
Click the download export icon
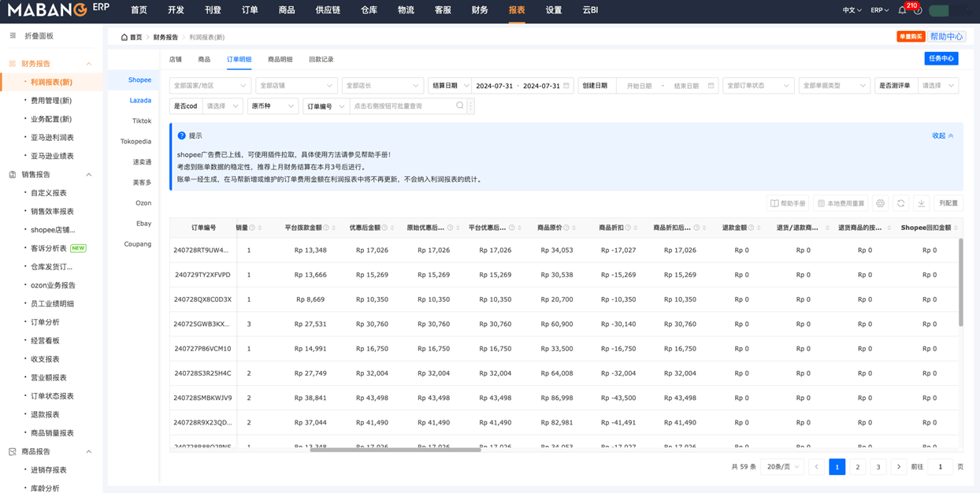coord(921,203)
